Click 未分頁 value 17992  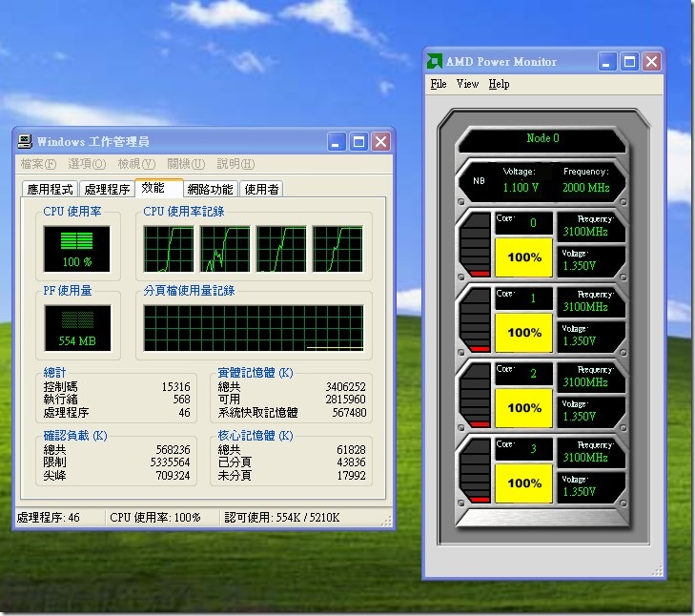click(351, 476)
